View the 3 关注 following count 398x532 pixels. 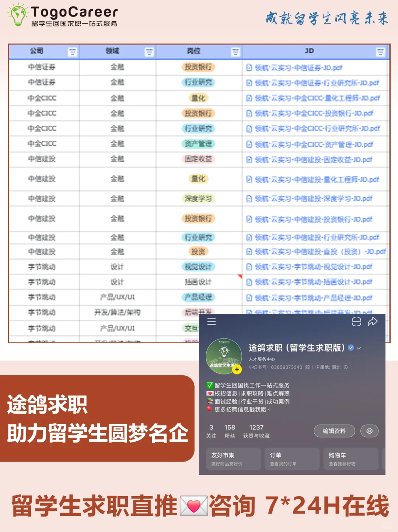tap(211, 431)
